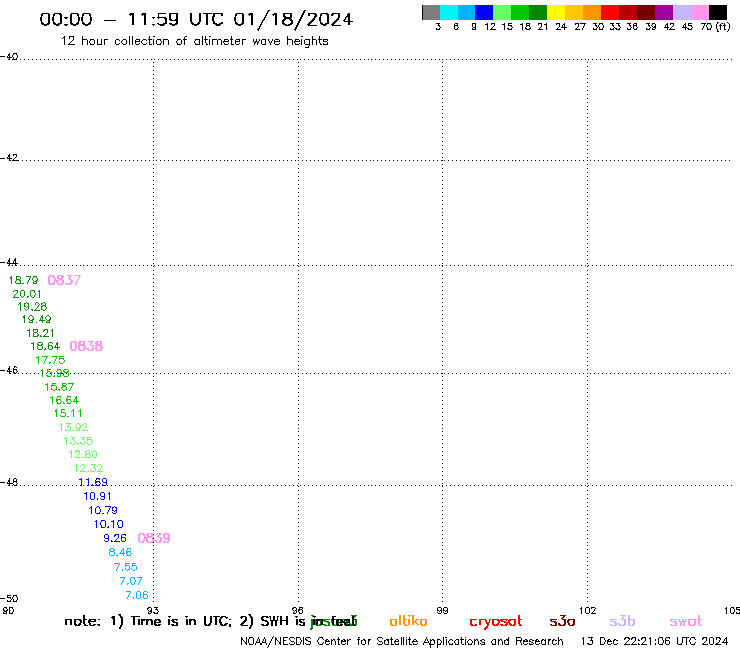Click the wave height value 7.06

(x=137, y=595)
